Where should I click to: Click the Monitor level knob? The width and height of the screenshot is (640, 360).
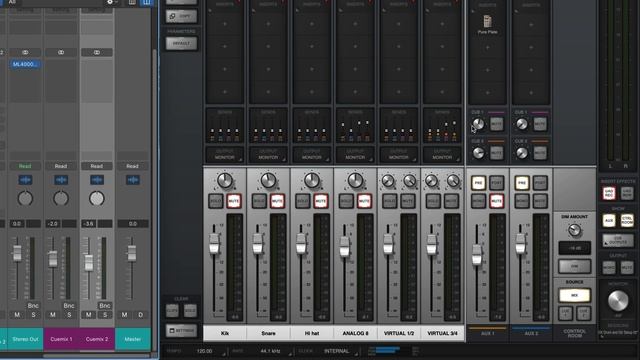click(x=618, y=300)
